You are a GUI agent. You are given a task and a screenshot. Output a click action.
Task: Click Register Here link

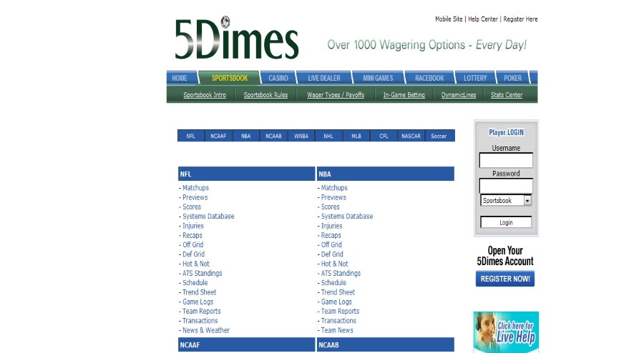tap(520, 19)
